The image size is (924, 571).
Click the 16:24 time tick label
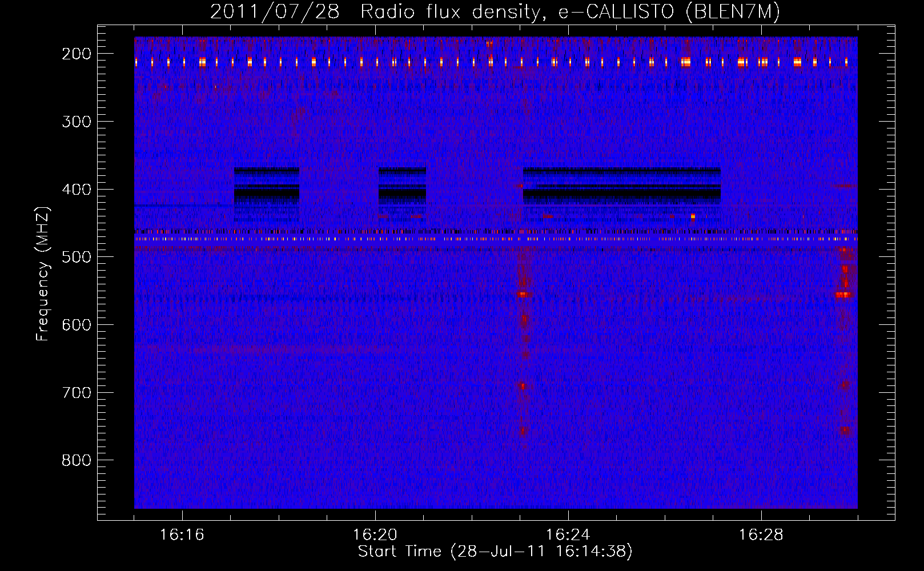568,535
